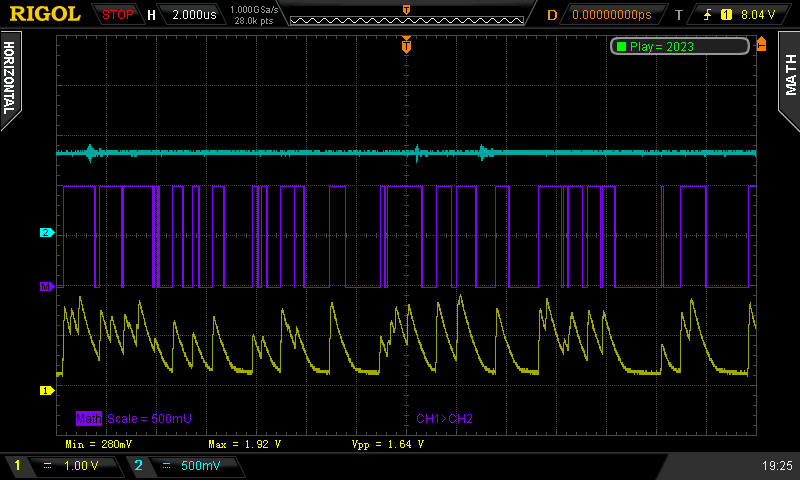Click the CH1>CH2 math expression label
This screenshot has height=480, width=800.
[x=444, y=418]
